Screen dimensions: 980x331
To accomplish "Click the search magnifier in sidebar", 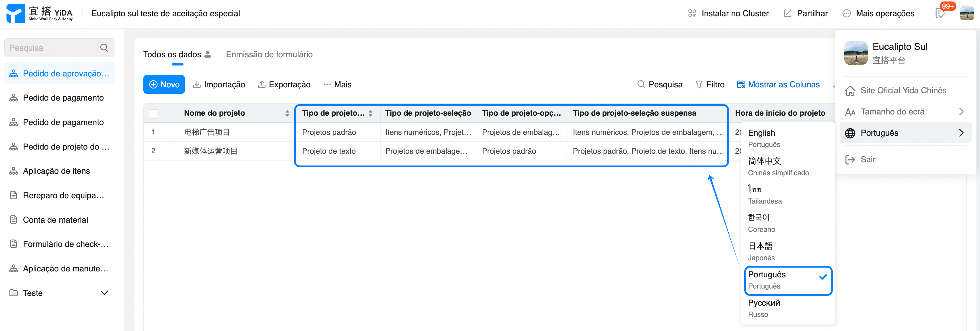I will pos(104,48).
